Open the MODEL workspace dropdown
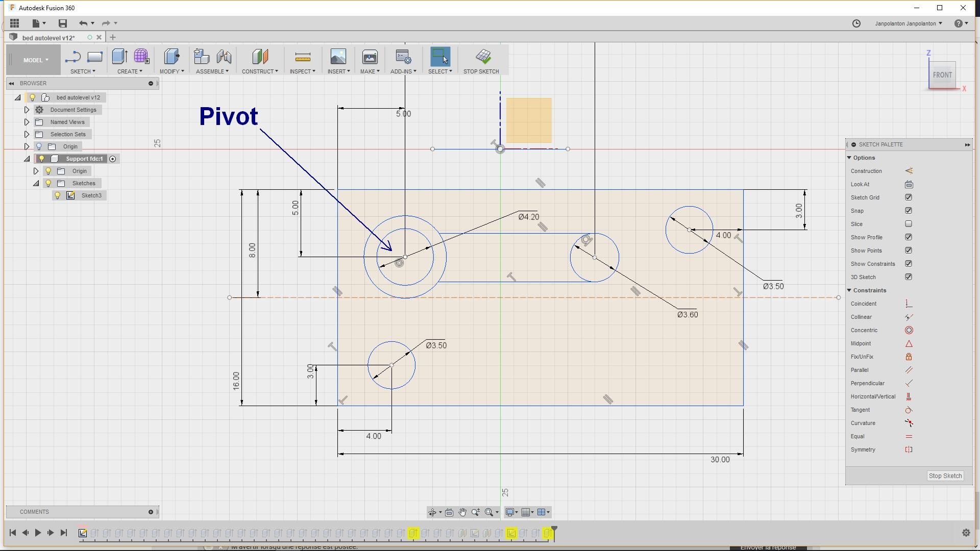 click(35, 60)
